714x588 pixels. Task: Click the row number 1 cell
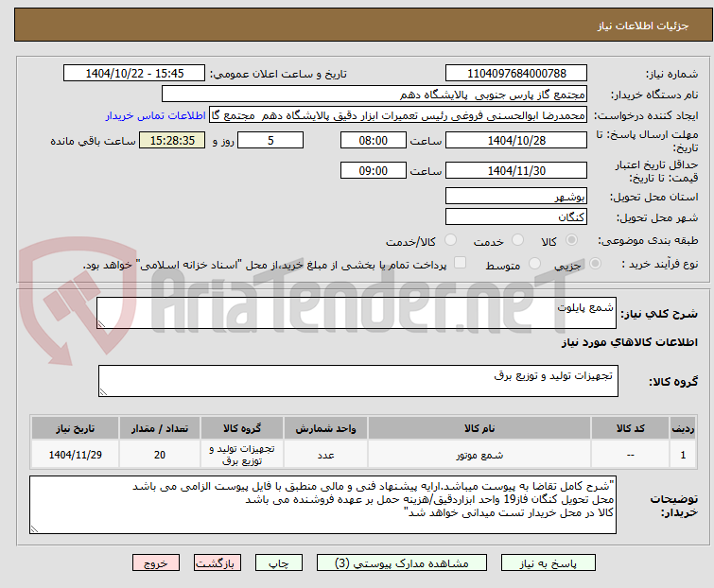pyautogui.click(x=683, y=454)
